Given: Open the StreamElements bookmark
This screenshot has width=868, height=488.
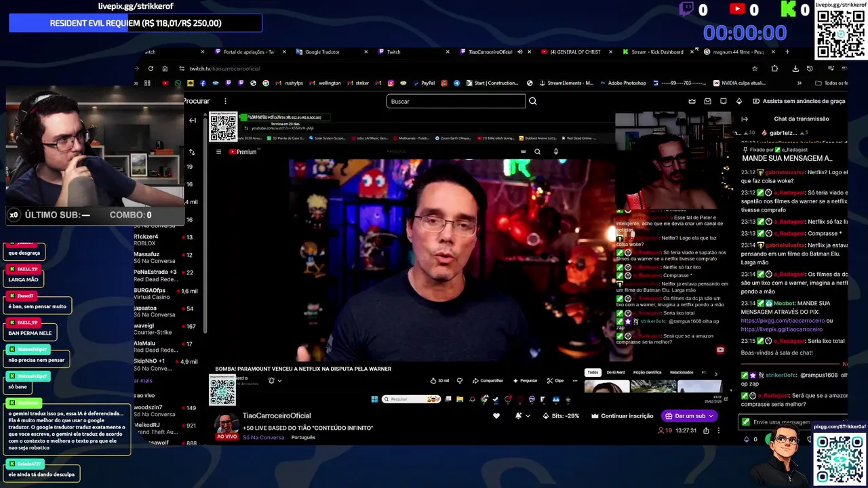Looking at the screenshot, I should pyautogui.click(x=566, y=83).
